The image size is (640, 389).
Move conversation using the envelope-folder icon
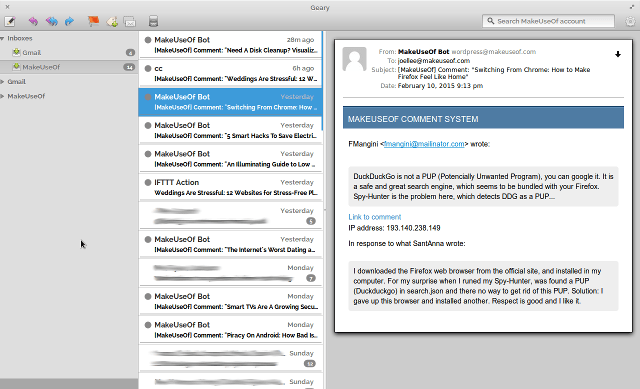(130, 21)
